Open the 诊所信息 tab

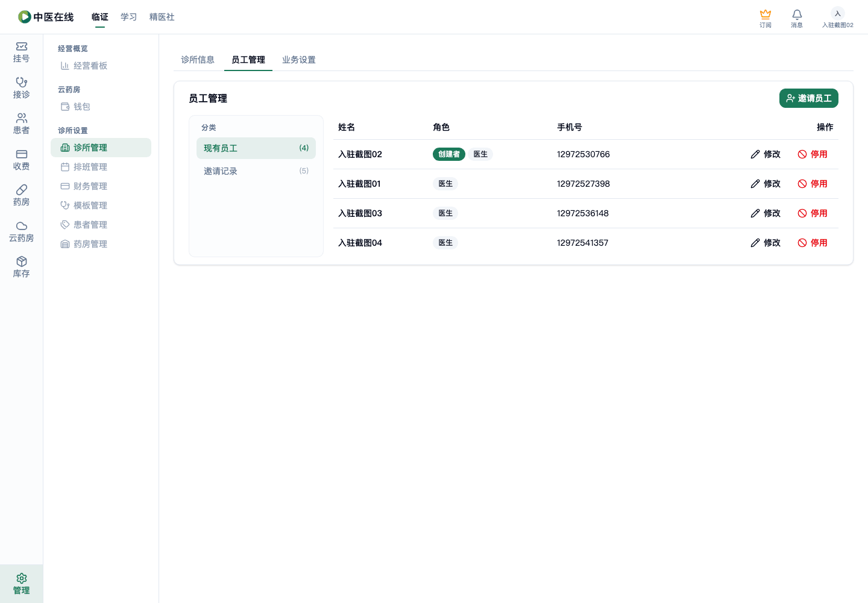pos(198,60)
